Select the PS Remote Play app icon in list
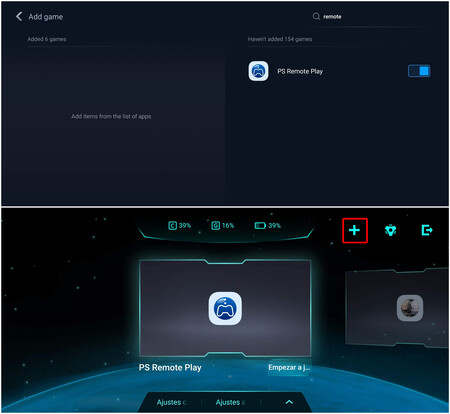The width and height of the screenshot is (450, 414). click(x=258, y=71)
